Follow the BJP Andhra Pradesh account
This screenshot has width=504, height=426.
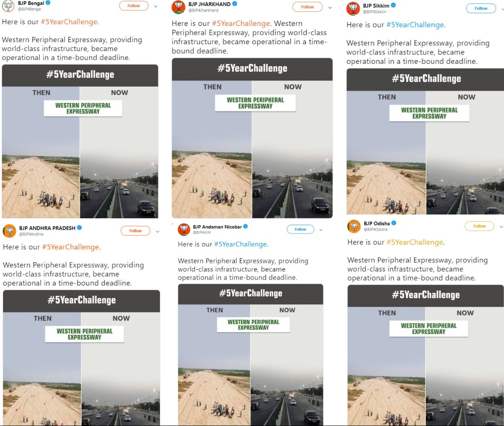pos(135,231)
